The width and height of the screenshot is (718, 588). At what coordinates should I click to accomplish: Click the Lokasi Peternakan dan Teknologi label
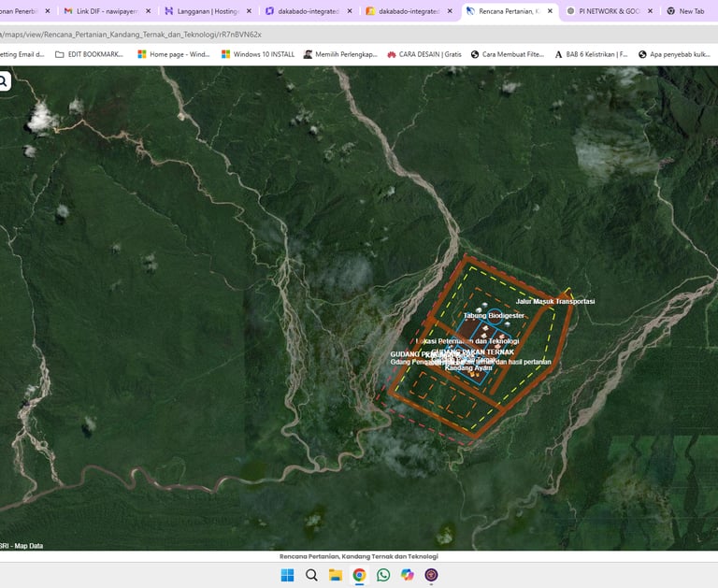(467, 341)
